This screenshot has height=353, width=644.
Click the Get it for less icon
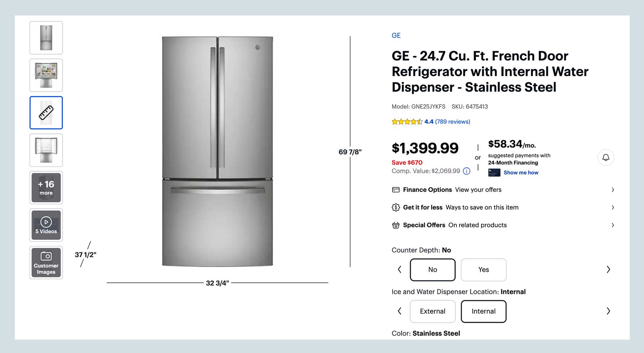coord(396,208)
